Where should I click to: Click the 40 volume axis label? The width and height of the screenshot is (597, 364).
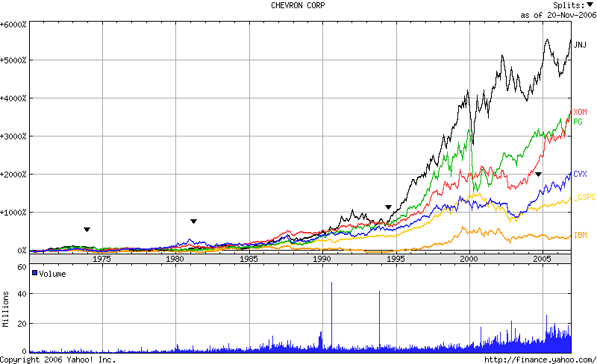[x=22, y=294]
